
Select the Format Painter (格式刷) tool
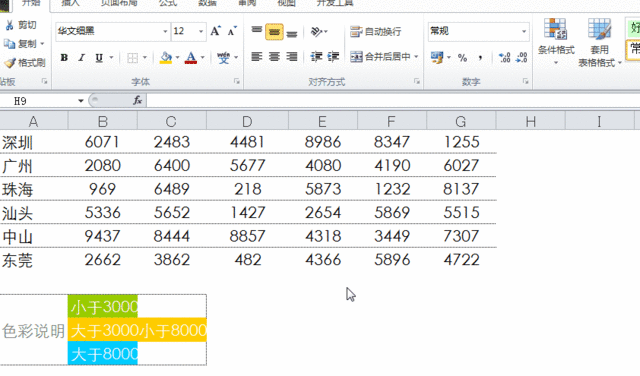click(24, 63)
